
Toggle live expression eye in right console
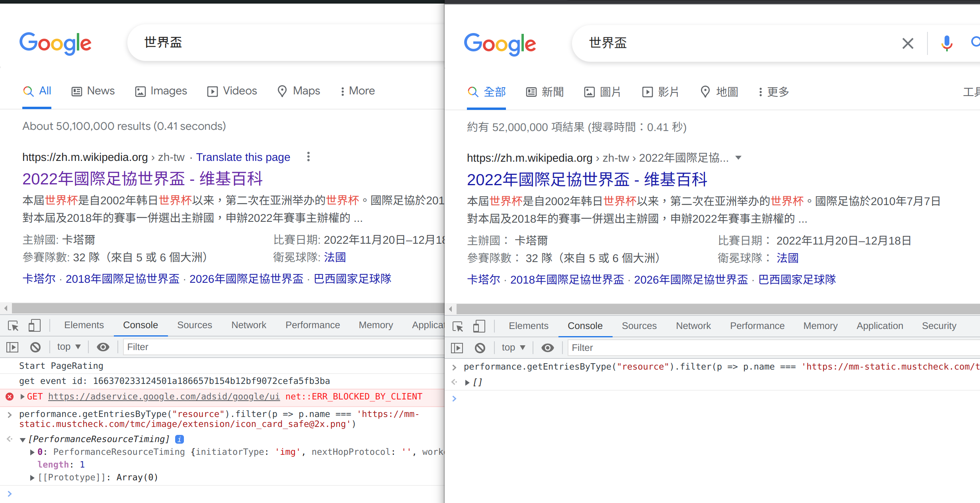tap(548, 348)
